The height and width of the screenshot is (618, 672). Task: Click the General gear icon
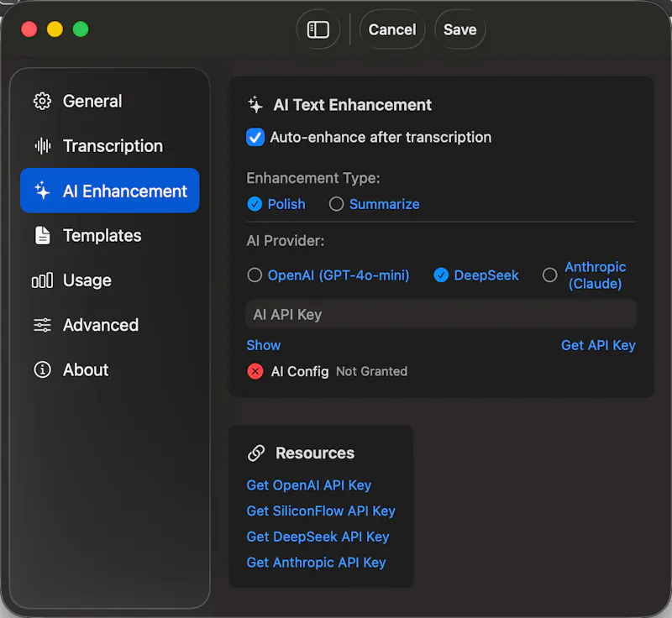[43, 102]
